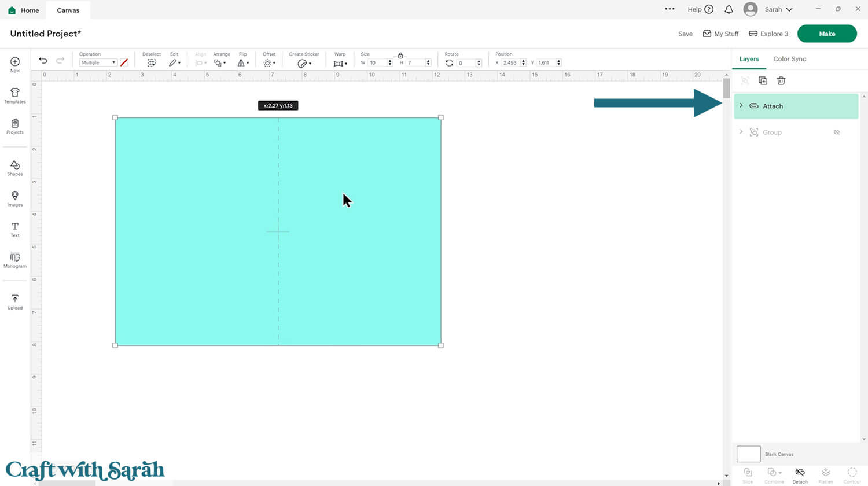868x486 pixels.
Task: Open the Monogram tool
Action: 15,260
